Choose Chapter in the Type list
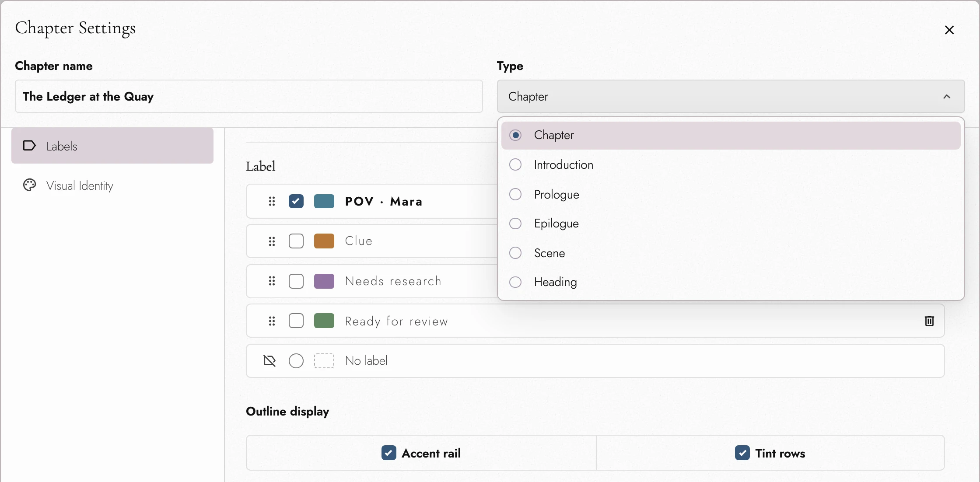This screenshot has width=980, height=482. pos(731,135)
